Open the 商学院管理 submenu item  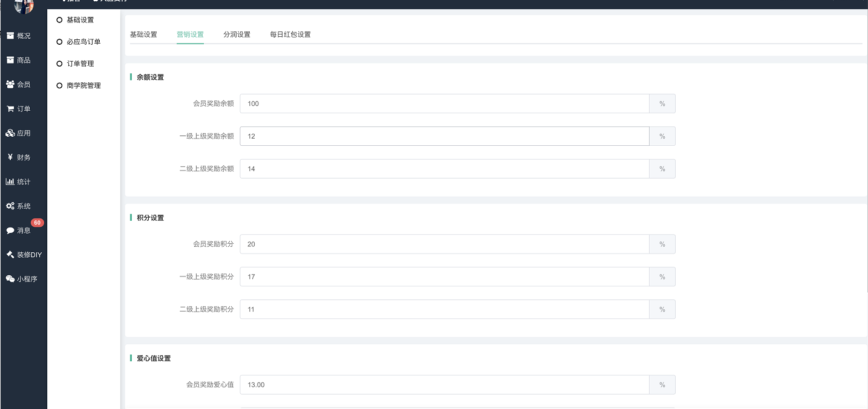pos(83,85)
